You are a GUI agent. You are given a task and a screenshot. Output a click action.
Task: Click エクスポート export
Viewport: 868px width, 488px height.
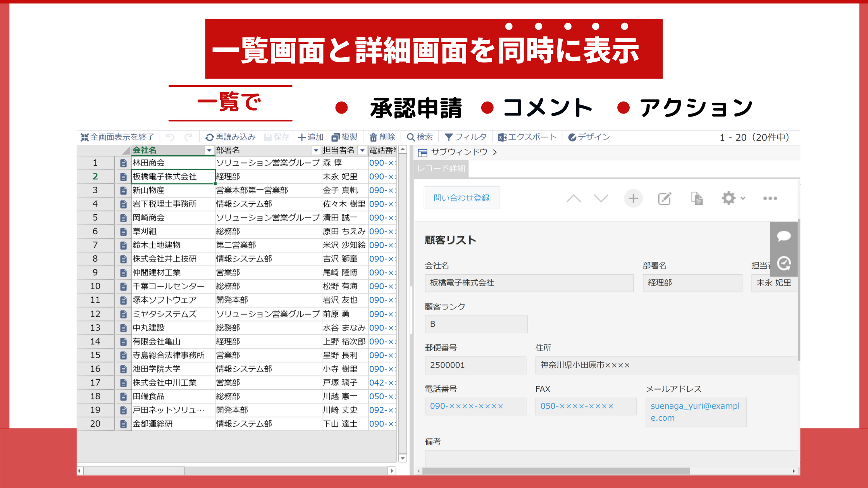coord(527,137)
